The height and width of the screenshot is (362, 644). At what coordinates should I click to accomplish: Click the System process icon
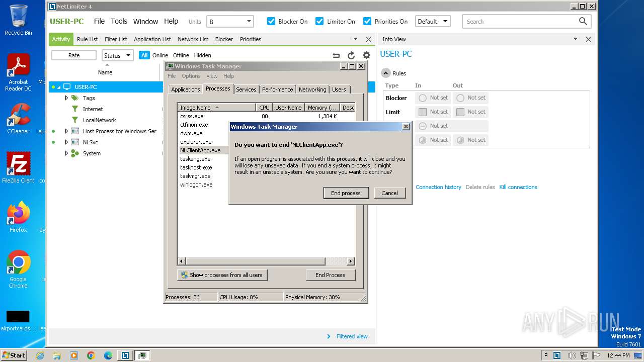[75, 153]
